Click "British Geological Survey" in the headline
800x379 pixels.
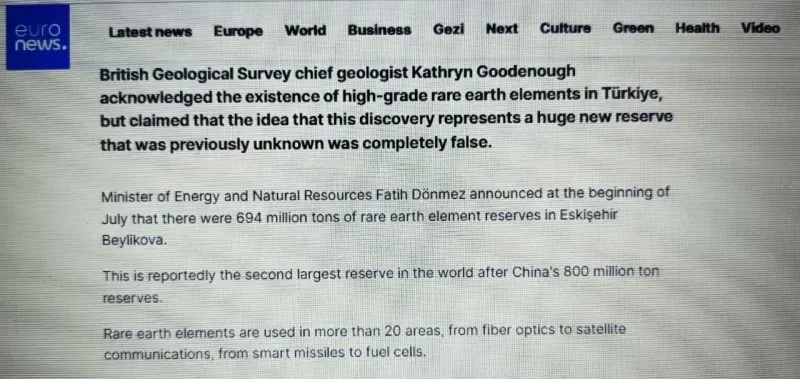click(194, 74)
